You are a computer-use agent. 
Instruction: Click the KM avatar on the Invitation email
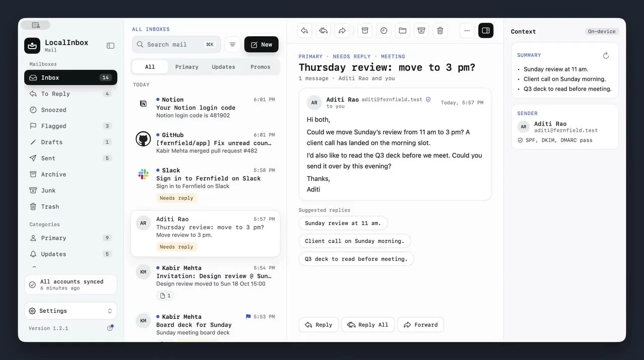tap(143, 272)
